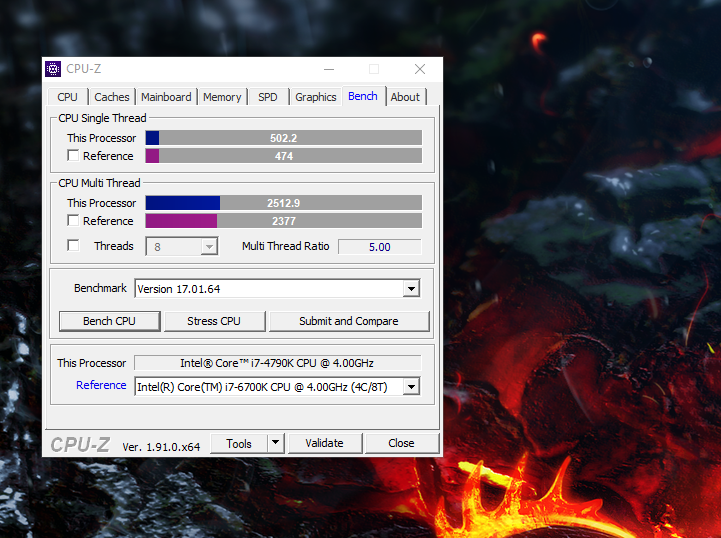Go to the Mainboard tab
Screen dimensions: 721x538
pyautogui.click(x=166, y=97)
